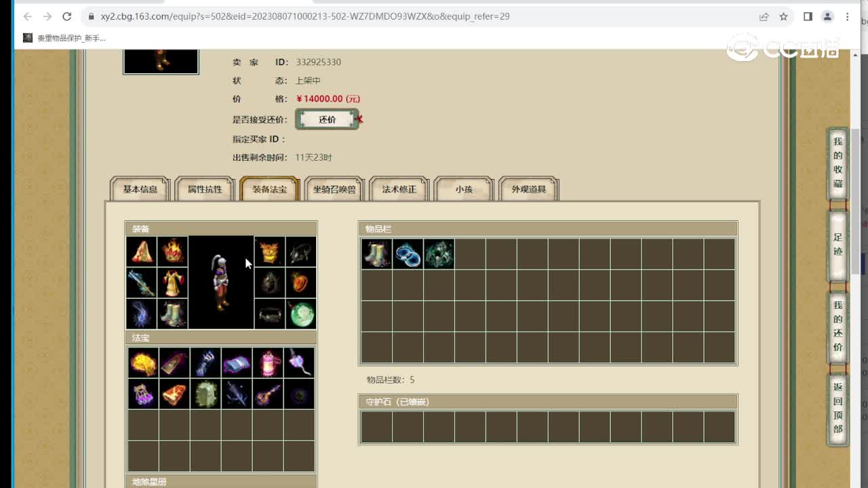
Task: Click the golden cloud magic treasure icon
Action: coord(143,363)
